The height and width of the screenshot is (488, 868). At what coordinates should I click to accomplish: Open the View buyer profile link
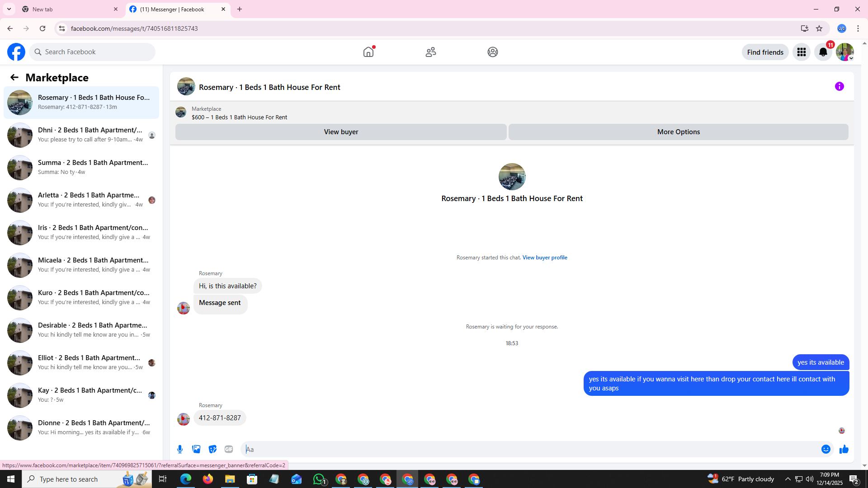(544, 258)
